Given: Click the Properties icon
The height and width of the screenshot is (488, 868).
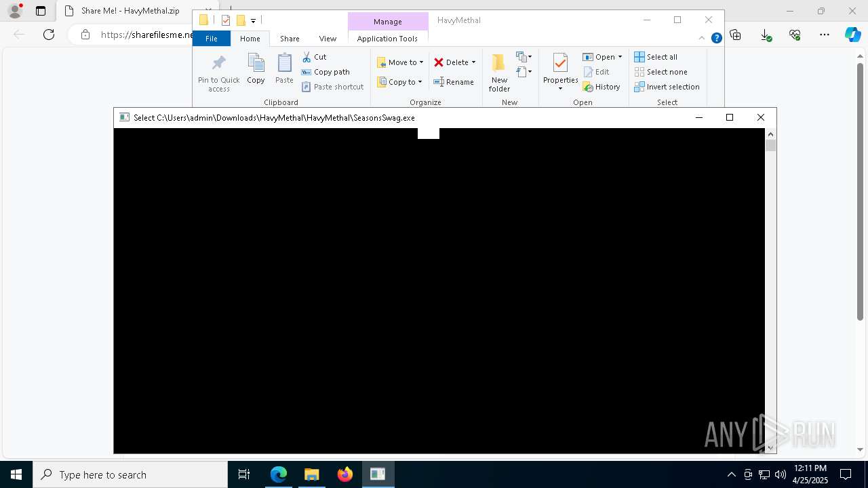Looking at the screenshot, I should [x=560, y=63].
